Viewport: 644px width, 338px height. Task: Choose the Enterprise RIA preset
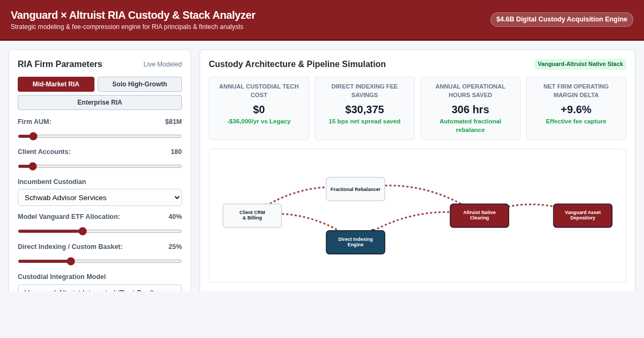pyautogui.click(x=100, y=102)
